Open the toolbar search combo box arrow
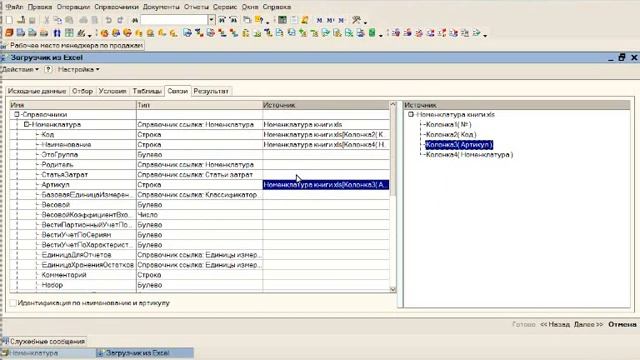Viewport: 640px width, 360px height. pyautogui.click(x=211, y=20)
